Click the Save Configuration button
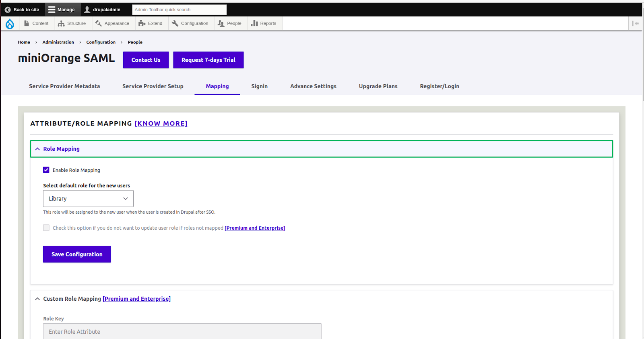Image resolution: width=644 pixels, height=339 pixels. (77, 254)
